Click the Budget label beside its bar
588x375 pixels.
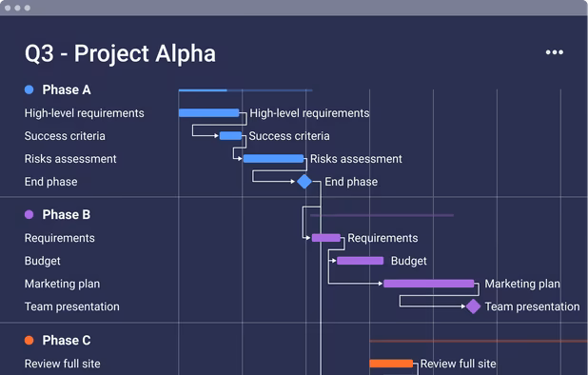409,261
